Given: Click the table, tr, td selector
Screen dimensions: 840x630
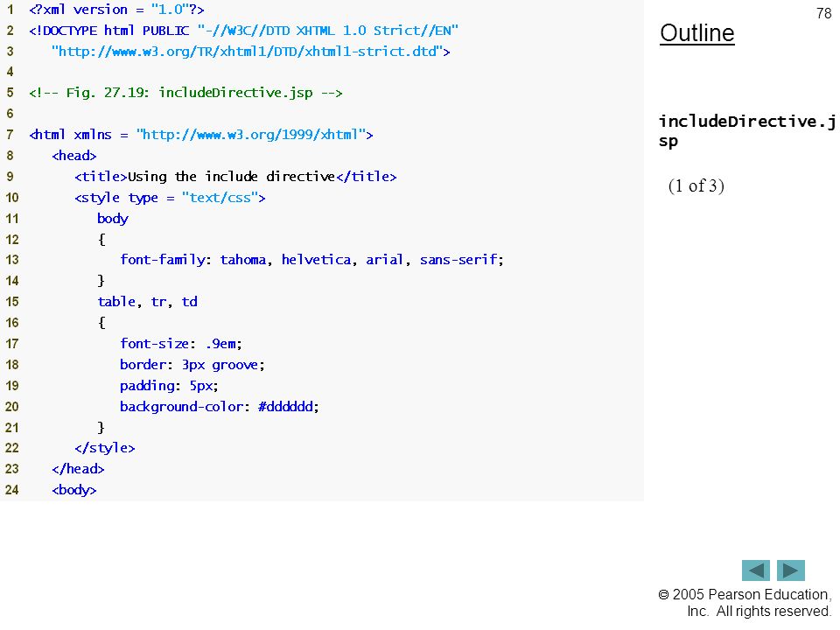Looking at the screenshot, I should (147, 302).
